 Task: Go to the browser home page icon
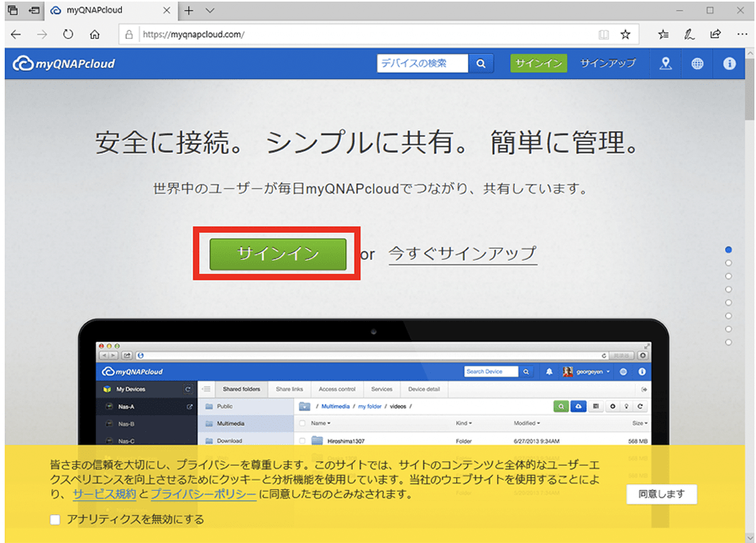tap(95, 34)
